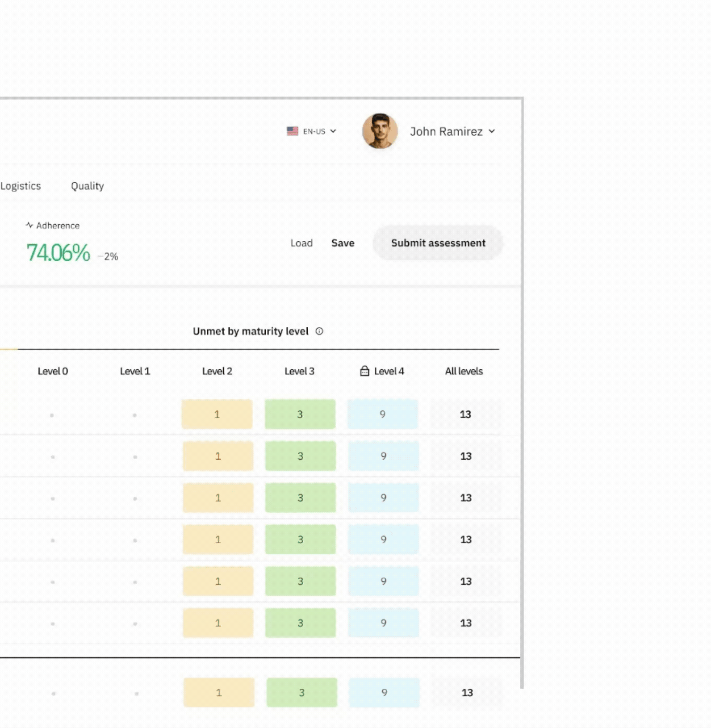Click the Adherence pulse icon

(x=29, y=226)
